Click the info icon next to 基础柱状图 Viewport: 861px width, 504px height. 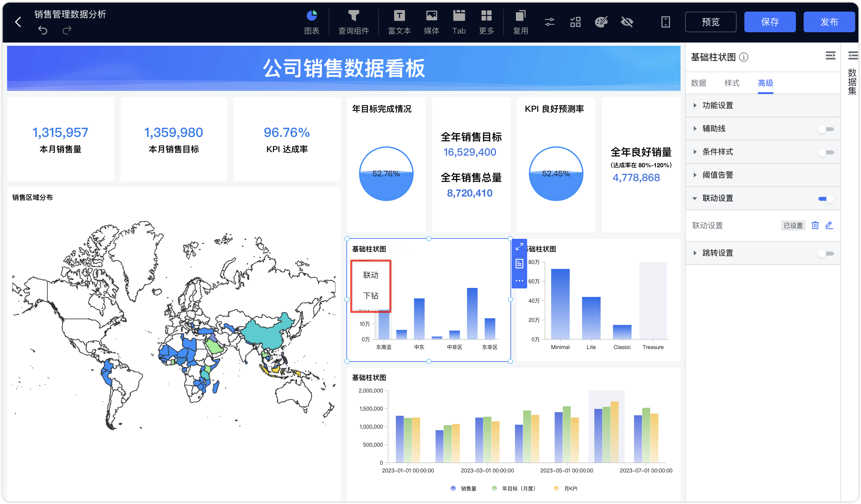coord(743,57)
